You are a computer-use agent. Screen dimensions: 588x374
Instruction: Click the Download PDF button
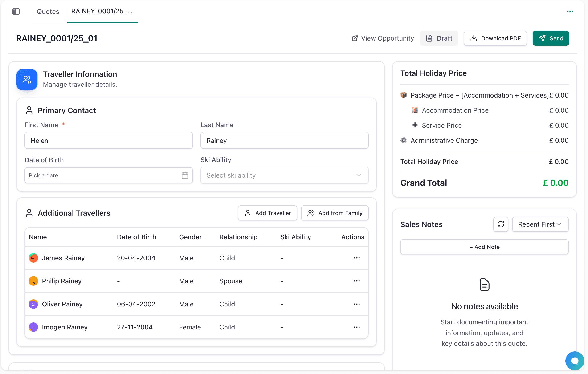495,38
